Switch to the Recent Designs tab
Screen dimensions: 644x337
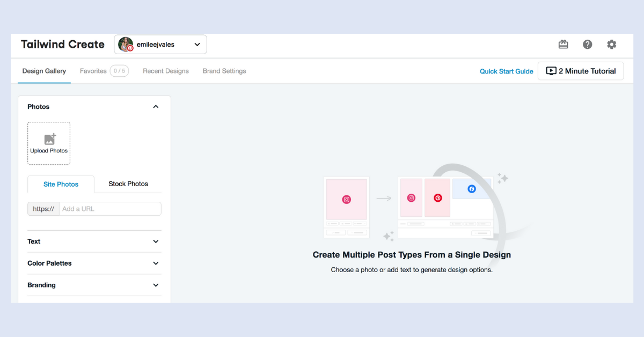(166, 71)
